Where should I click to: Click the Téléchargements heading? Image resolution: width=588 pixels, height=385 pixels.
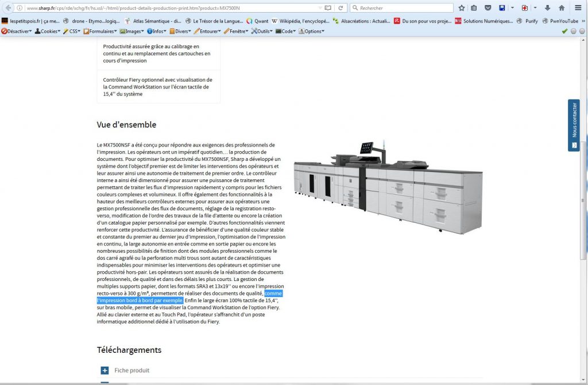129,350
